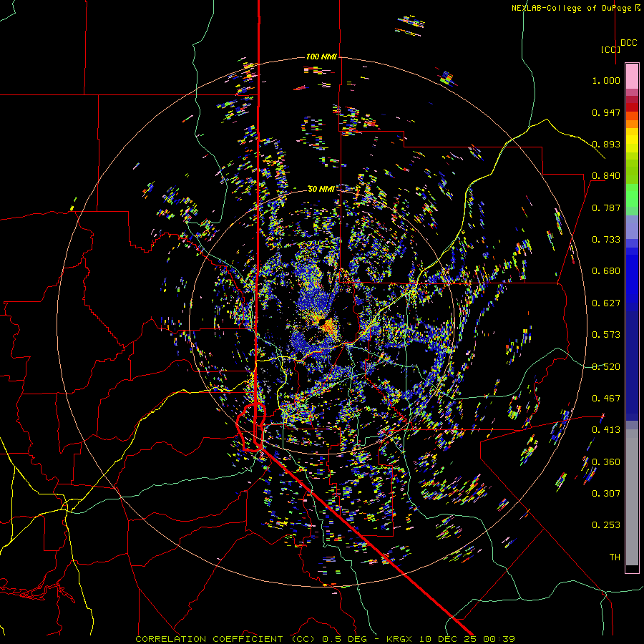Select the 0.253 scale value
644x644 pixels.
[x=606, y=525]
